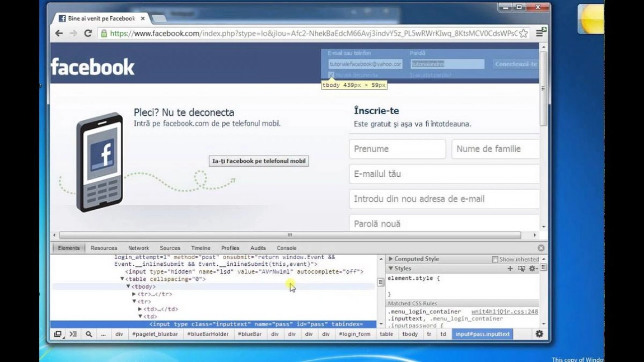Collapse the table cellspacing node
The height and width of the screenshot is (362, 644).
122,279
